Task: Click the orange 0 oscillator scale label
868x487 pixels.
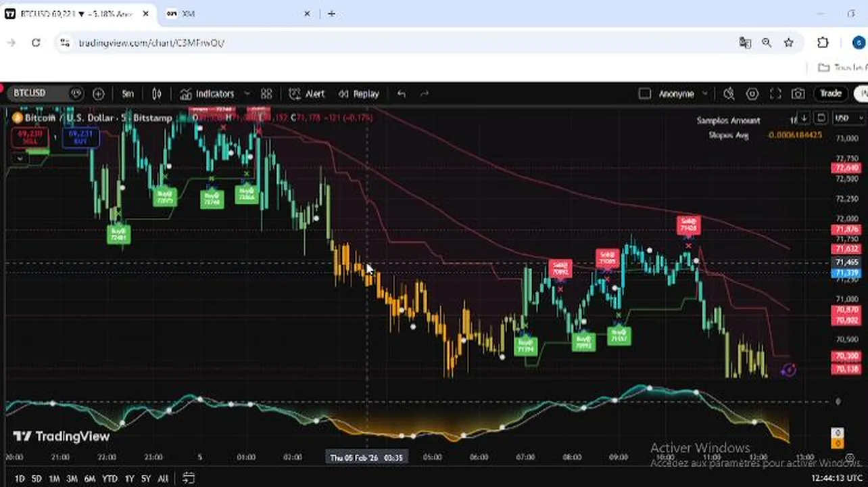Action: pos(838,443)
